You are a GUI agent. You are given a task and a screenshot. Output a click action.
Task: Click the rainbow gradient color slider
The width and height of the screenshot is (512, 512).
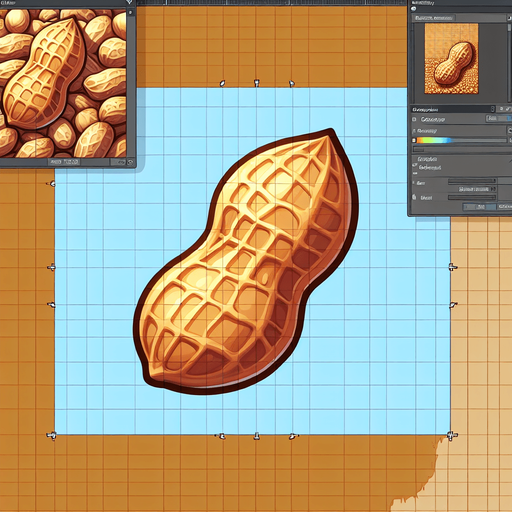[x=461, y=141]
